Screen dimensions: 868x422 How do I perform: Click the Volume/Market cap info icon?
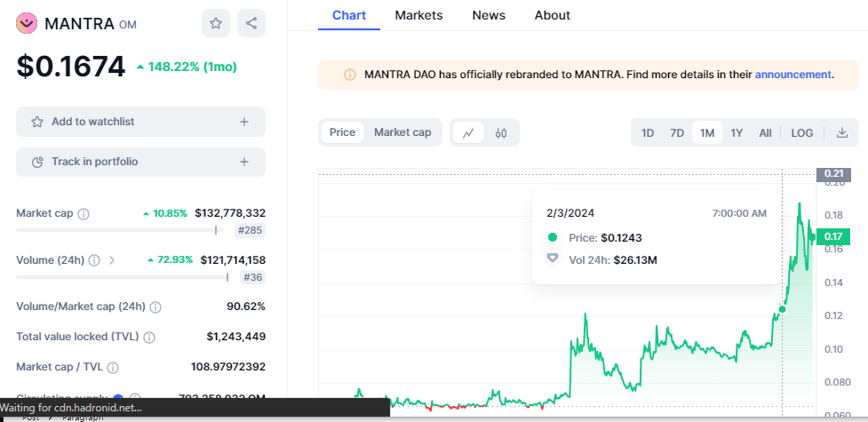(155, 307)
